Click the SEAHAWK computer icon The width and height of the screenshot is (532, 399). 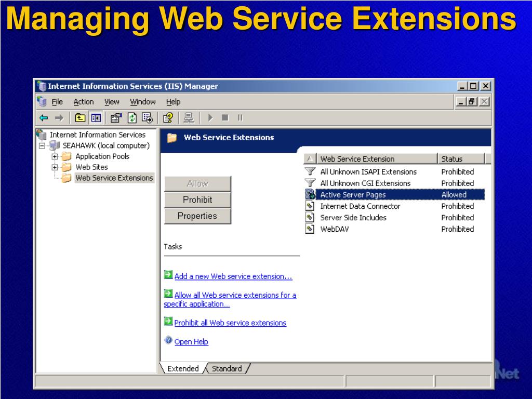point(54,145)
